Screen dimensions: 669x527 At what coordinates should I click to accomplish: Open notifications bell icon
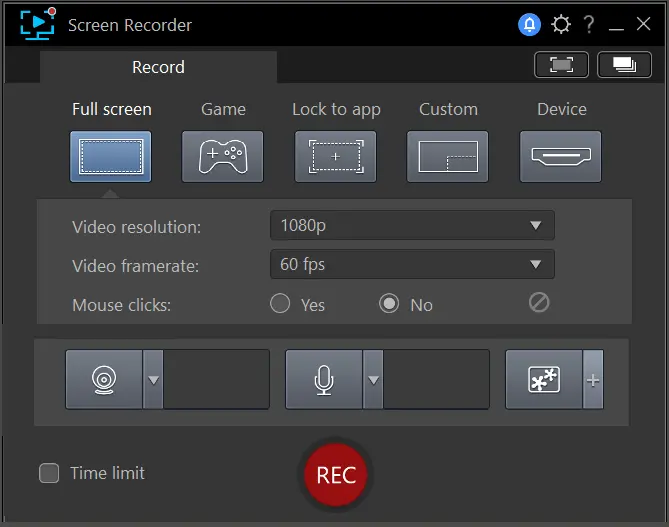point(529,25)
